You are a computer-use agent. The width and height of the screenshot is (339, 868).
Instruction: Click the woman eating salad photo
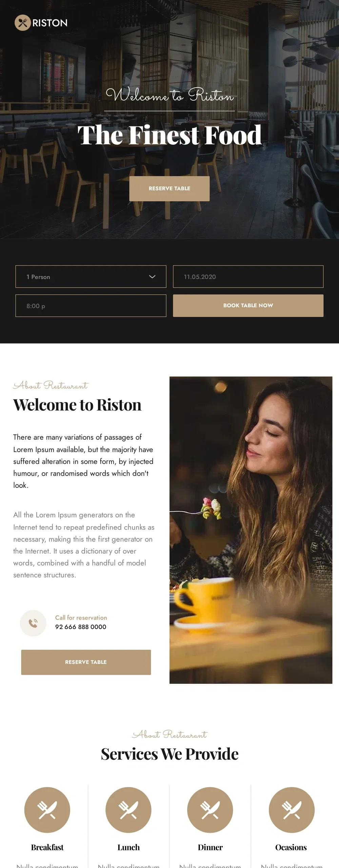(251, 530)
